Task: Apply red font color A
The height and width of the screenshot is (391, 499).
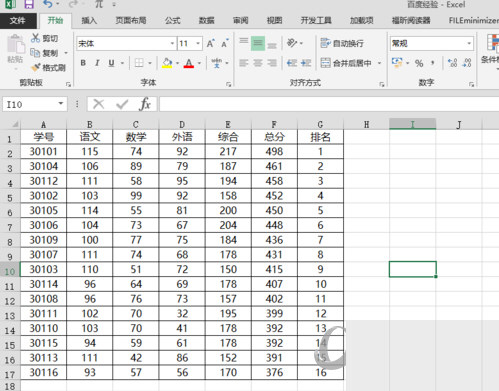Action: (189, 63)
